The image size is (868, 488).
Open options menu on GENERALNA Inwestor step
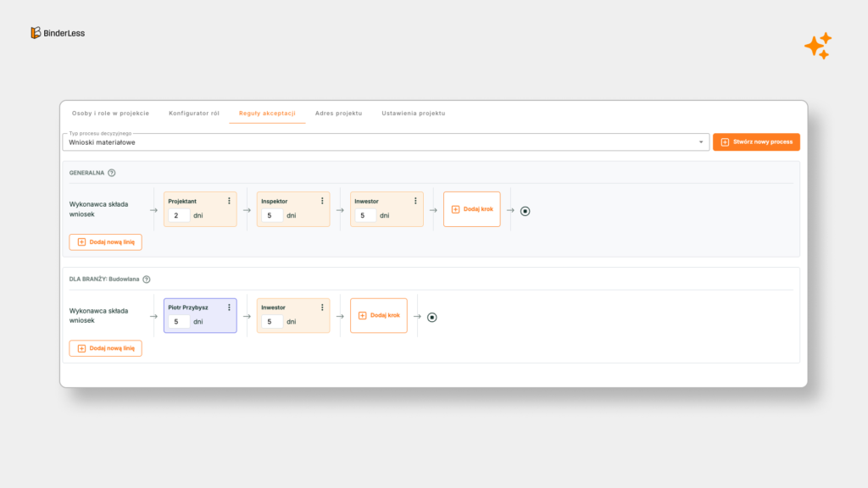click(x=415, y=201)
